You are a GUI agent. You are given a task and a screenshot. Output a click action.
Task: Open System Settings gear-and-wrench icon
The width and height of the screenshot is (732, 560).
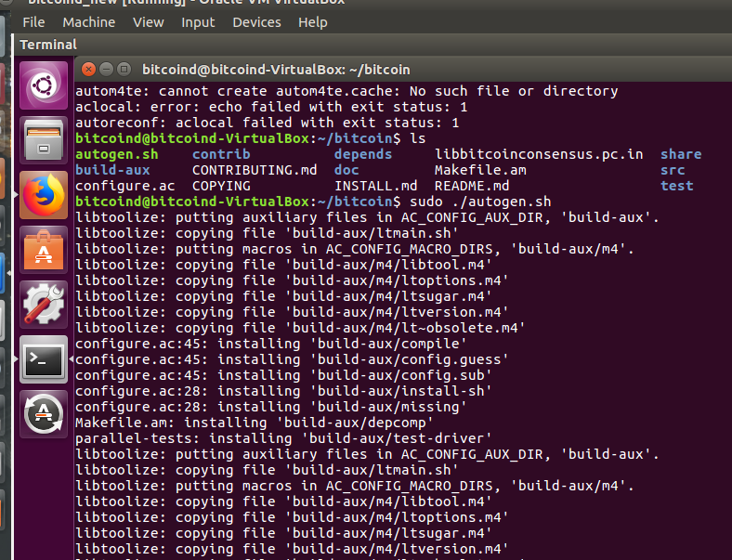[x=44, y=305]
